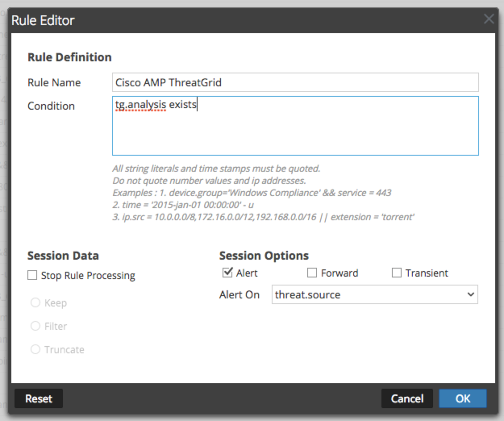Confirm the rule with OK
Image resolution: width=504 pixels, height=421 pixels.
pos(462,398)
